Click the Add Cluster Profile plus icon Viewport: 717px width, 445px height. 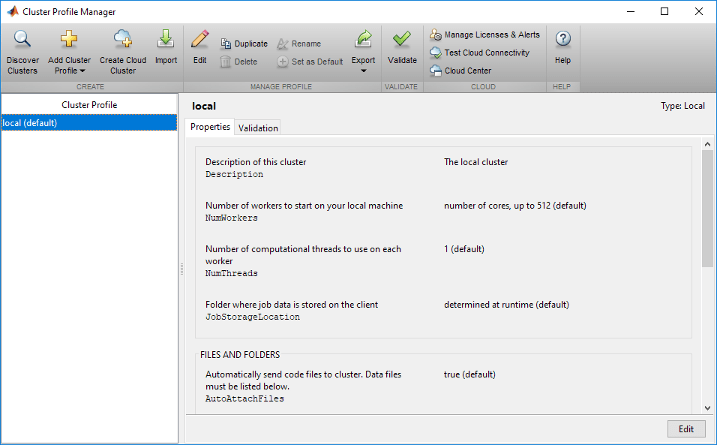(x=69, y=39)
